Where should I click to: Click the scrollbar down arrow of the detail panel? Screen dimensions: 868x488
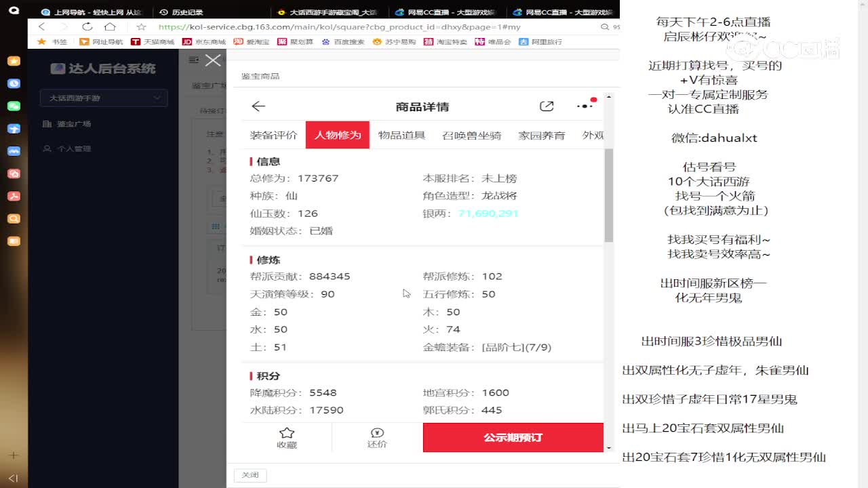(x=609, y=448)
